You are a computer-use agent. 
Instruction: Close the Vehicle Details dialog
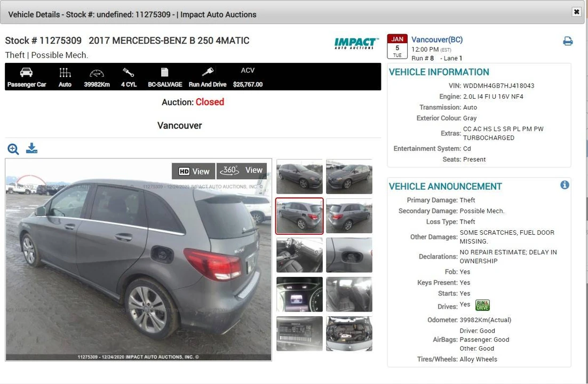point(576,12)
